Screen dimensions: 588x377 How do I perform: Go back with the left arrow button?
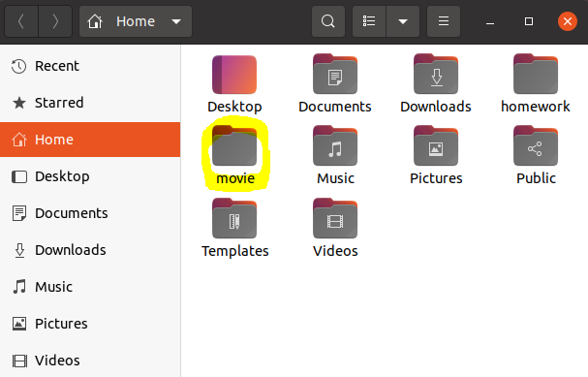[x=21, y=21]
